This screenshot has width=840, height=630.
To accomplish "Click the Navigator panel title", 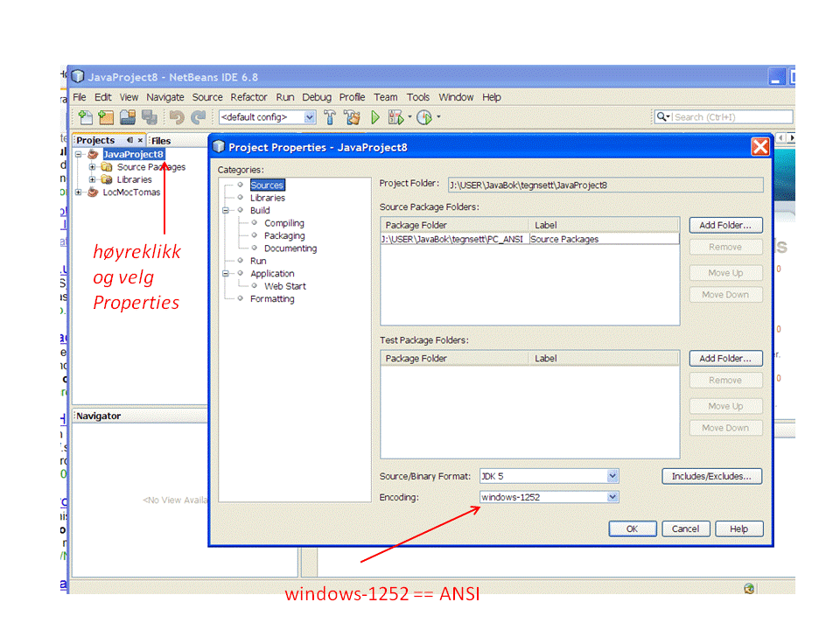I will tap(99, 416).
